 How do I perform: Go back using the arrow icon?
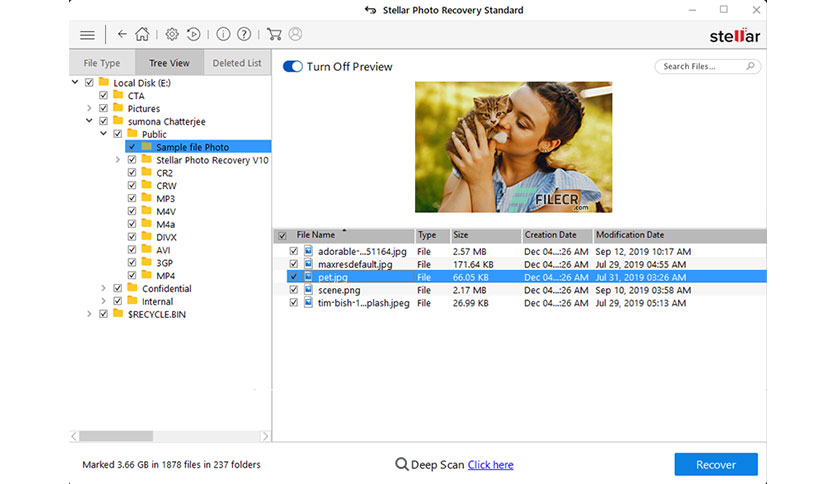click(x=122, y=34)
